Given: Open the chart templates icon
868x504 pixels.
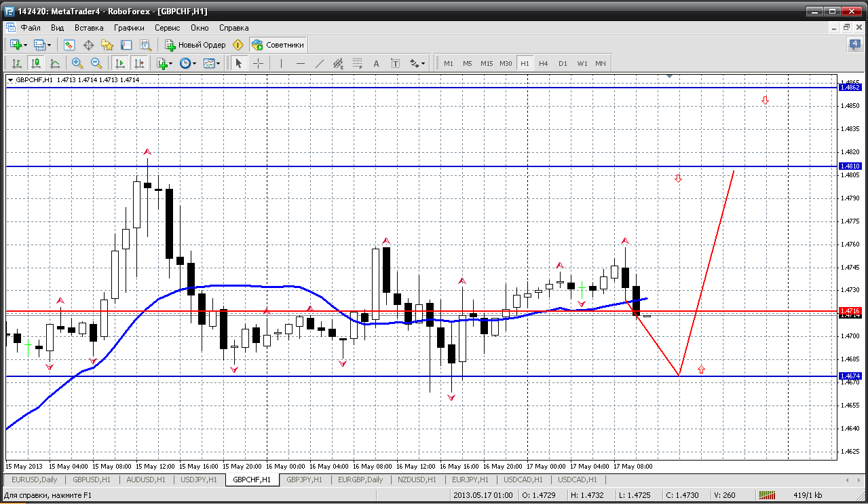Looking at the screenshot, I should [x=209, y=63].
